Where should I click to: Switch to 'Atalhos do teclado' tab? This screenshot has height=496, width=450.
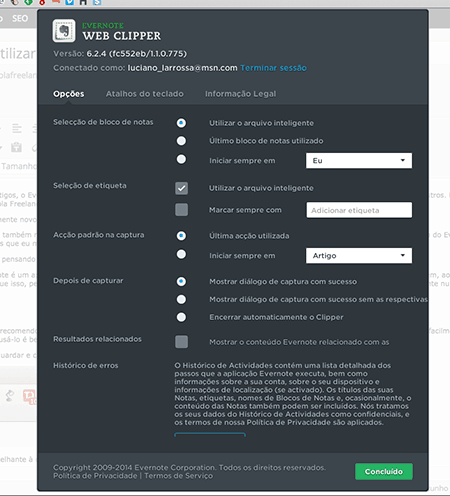coord(145,94)
